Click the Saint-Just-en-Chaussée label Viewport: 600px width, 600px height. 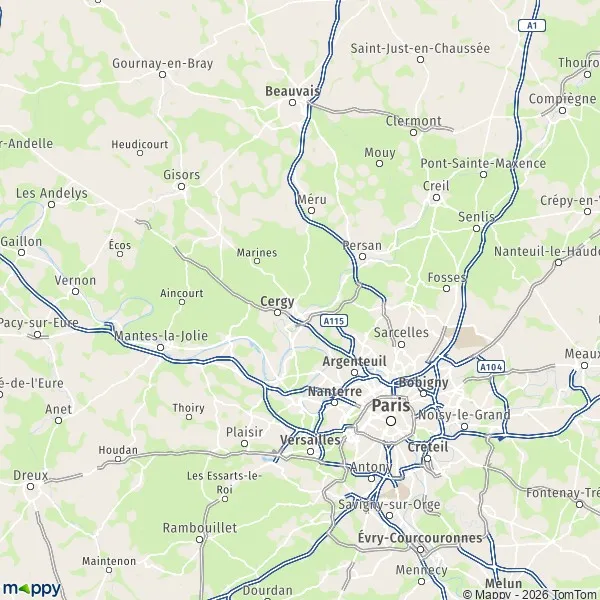click(x=420, y=49)
